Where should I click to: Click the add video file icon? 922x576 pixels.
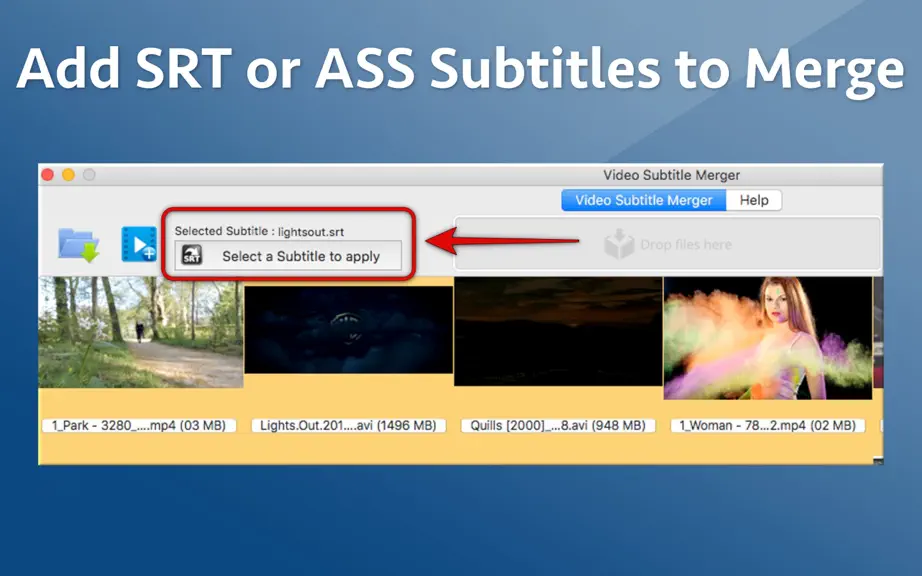coord(139,244)
